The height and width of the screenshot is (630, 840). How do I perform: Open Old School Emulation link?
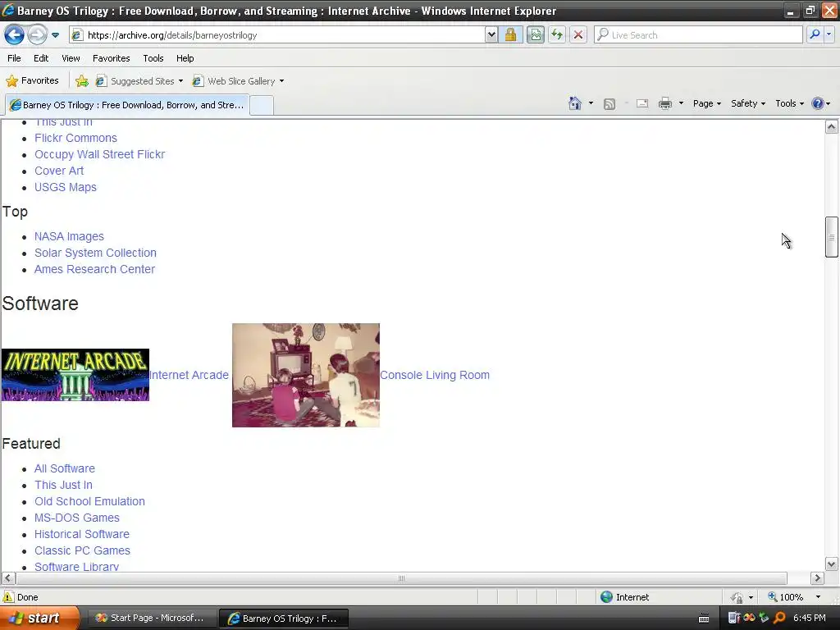(x=89, y=501)
